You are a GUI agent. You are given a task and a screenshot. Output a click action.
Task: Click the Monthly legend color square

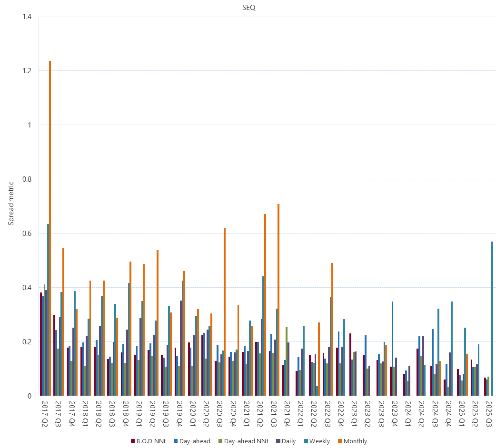[339, 441]
